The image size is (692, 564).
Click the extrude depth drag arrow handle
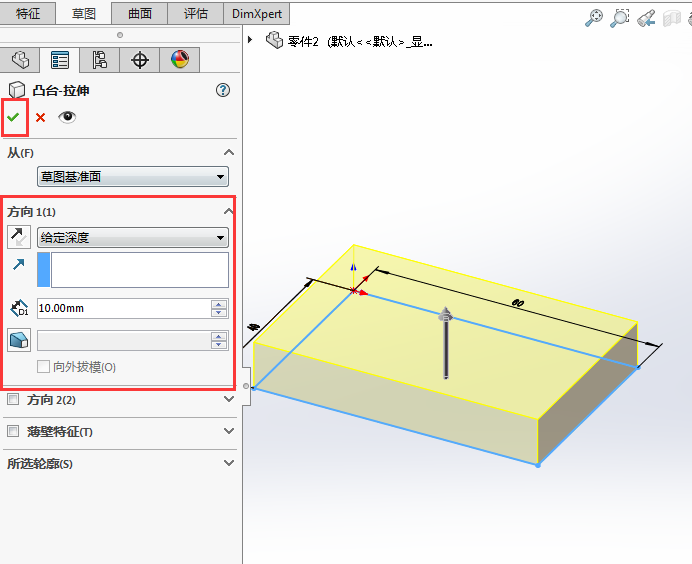tap(446, 342)
